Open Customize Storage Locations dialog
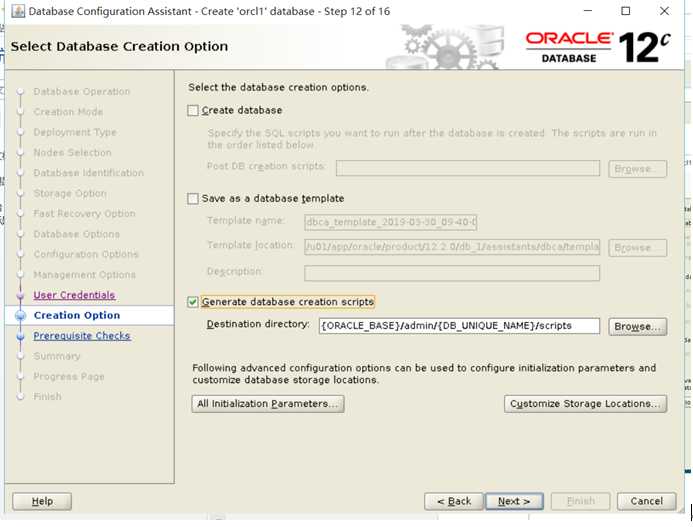This screenshot has height=527, width=693. tap(585, 404)
